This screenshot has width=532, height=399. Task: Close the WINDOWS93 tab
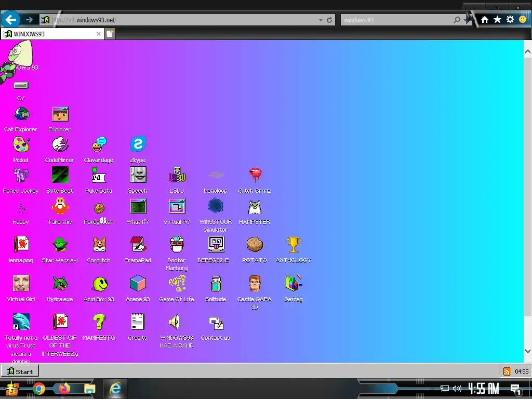click(x=98, y=34)
